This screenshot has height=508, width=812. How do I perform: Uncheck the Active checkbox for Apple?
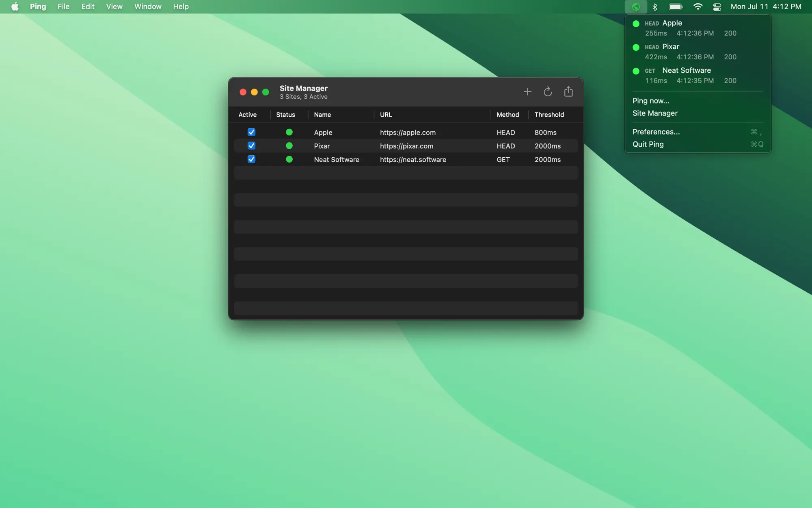(x=251, y=132)
